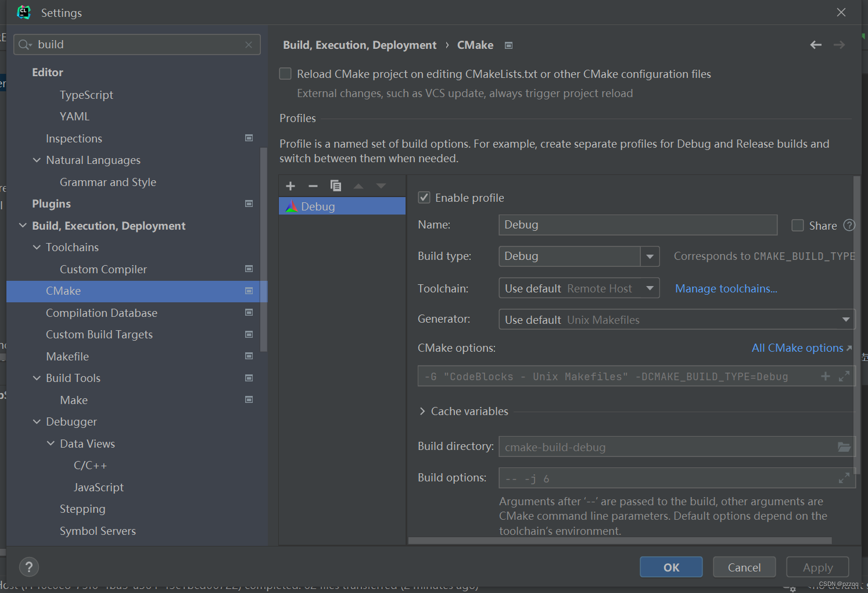Click project icon beside Build Tools
868x593 pixels.
(x=249, y=378)
